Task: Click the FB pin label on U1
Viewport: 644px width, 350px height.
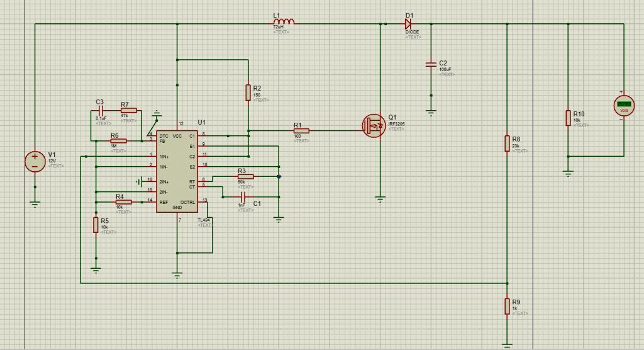Action: pyautogui.click(x=162, y=141)
